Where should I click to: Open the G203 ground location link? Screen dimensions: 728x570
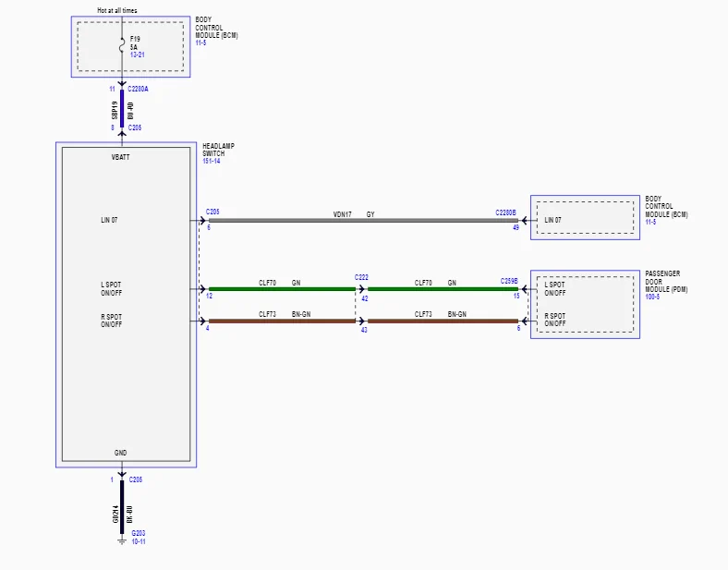[x=139, y=533]
